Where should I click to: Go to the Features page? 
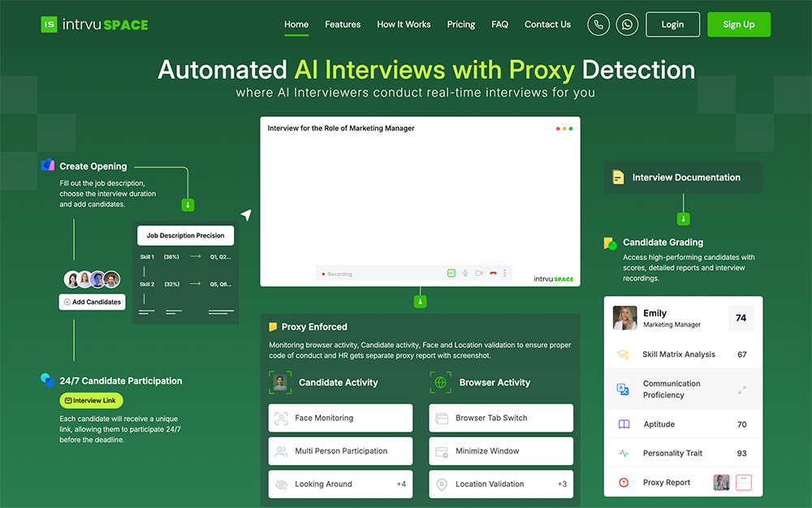pyautogui.click(x=343, y=24)
